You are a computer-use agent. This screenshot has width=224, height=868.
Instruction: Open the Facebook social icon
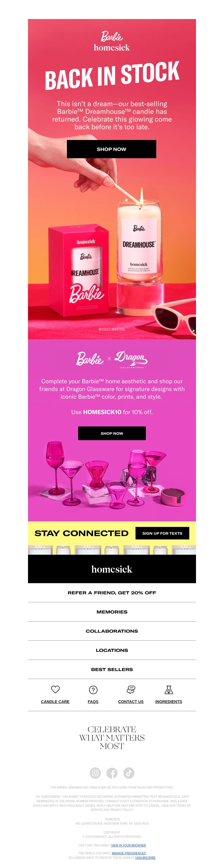tap(112, 773)
